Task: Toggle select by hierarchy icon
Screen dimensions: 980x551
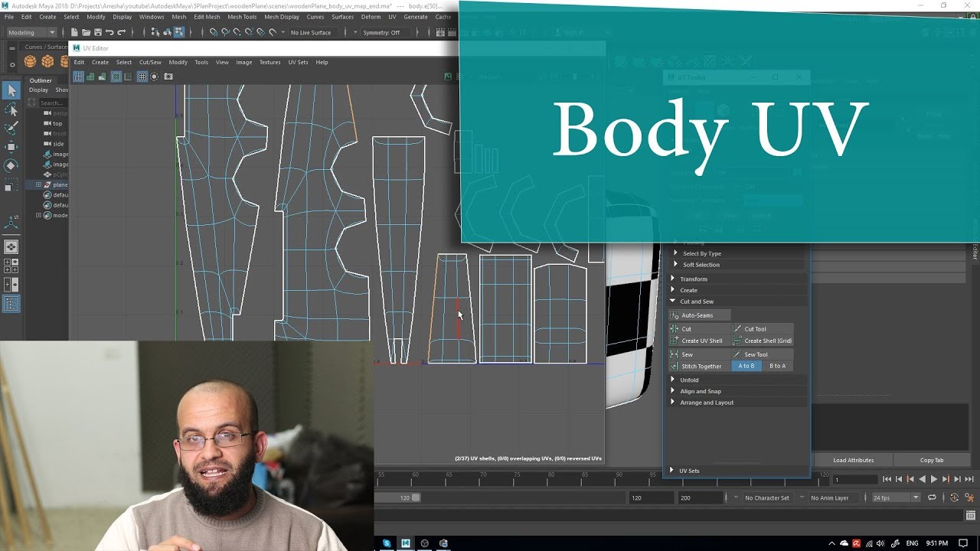Action: point(155,32)
